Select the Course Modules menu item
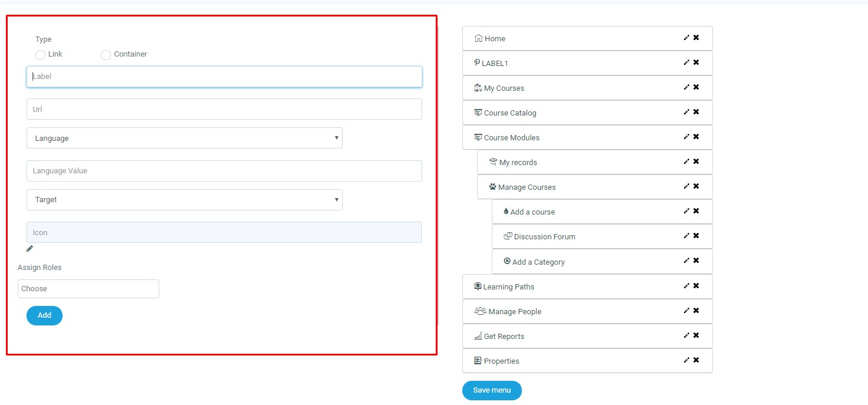This screenshot has height=405, width=868. [x=511, y=137]
